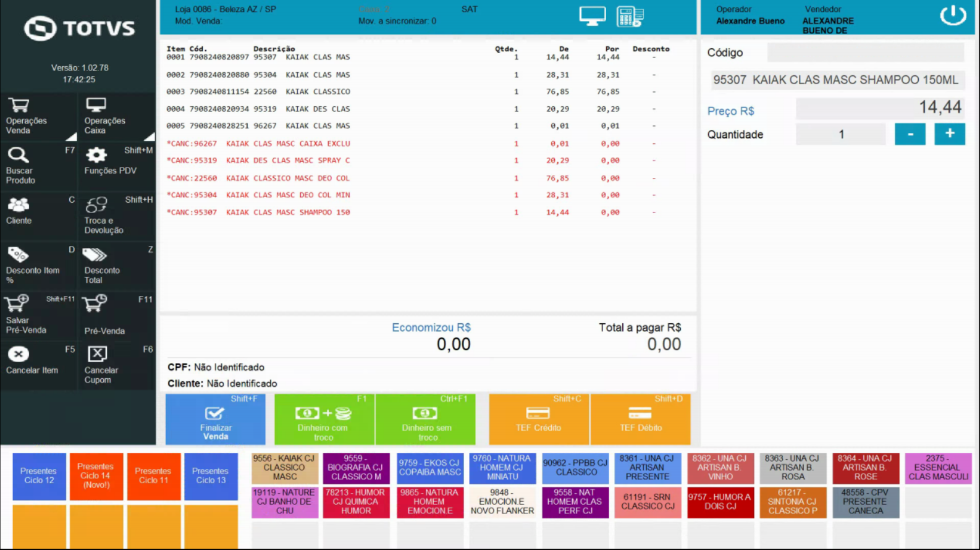The width and height of the screenshot is (980, 550).
Task: Add 9865 Natura Homem Emocion.e
Action: click(x=429, y=502)
